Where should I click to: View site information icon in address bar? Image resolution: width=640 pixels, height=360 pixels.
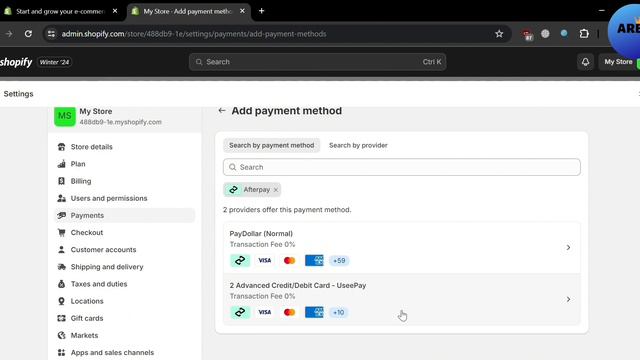pyautogui.click(x=51, y=34)
